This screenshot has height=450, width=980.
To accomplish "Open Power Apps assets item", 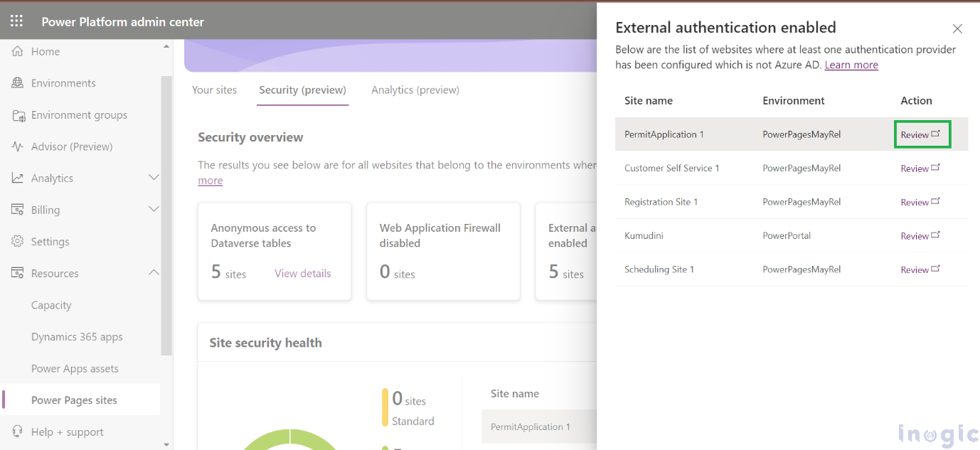I will click(x=75, y=368).
